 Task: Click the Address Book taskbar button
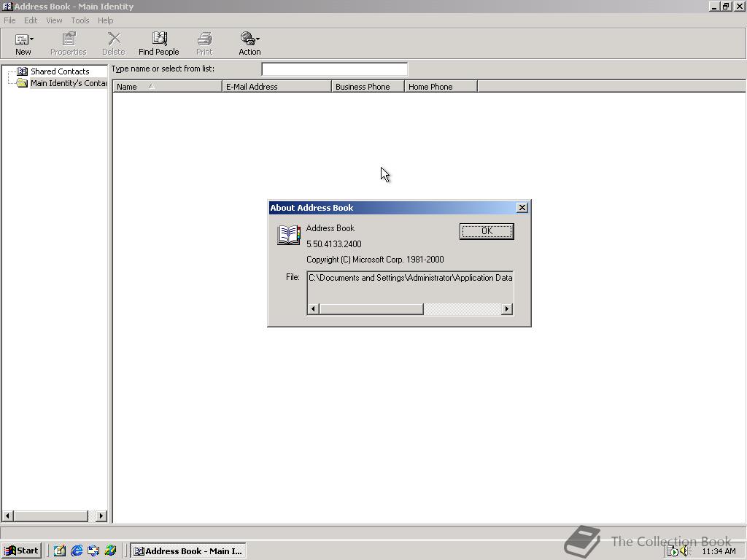[188, 551]
